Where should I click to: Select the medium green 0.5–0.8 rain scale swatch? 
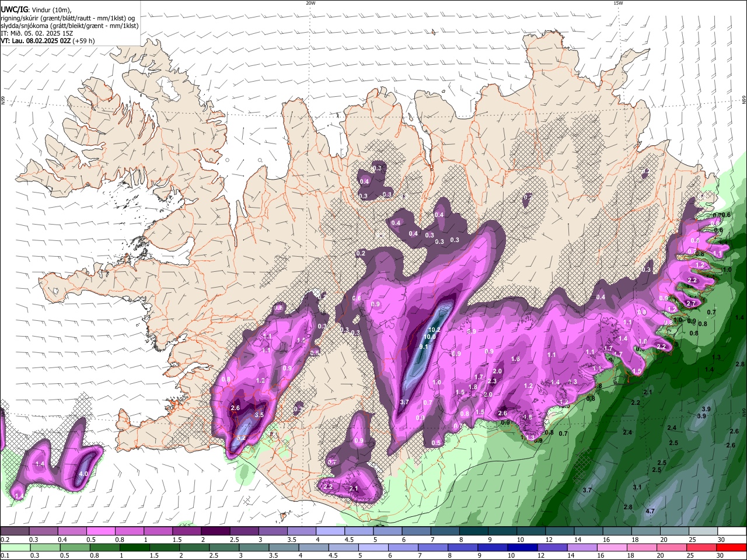[x=74, y=548]
